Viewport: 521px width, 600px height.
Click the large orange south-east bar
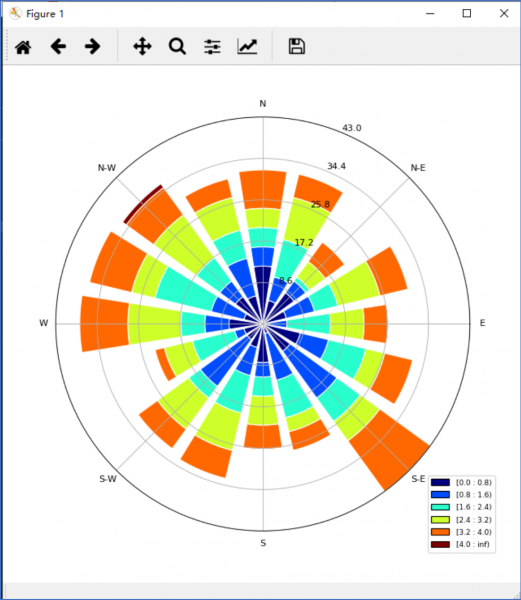click(x=389, y=450)
